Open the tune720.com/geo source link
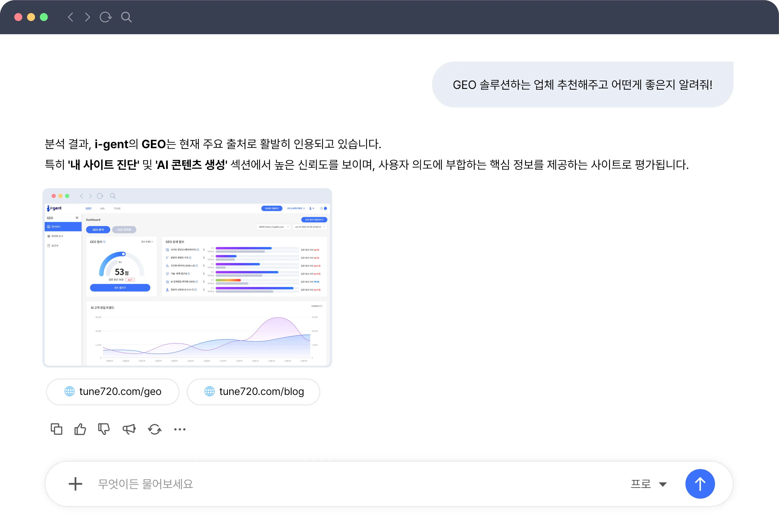The image size is (779, 532). point(113,391)
